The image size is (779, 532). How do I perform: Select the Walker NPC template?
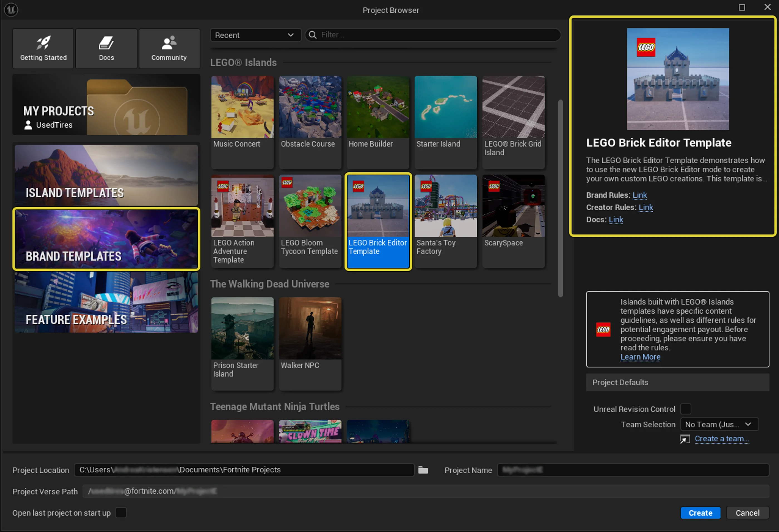click(x=310, y=344)
